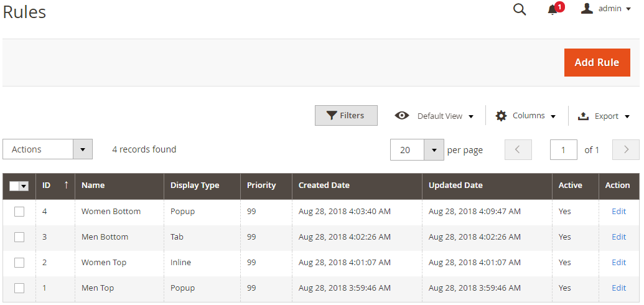Edit the Women Top rule
The height and width of the screenshot is (305, 644).
[618, 263]
